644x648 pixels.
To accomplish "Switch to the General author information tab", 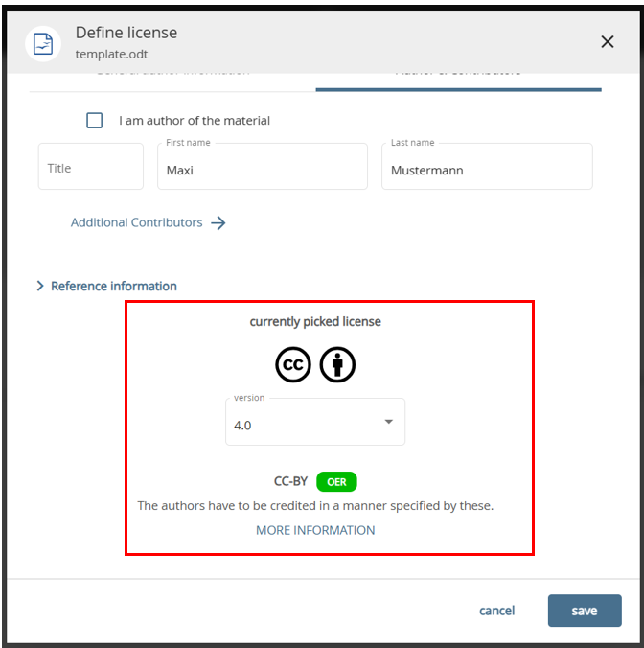I will point(172,75).
